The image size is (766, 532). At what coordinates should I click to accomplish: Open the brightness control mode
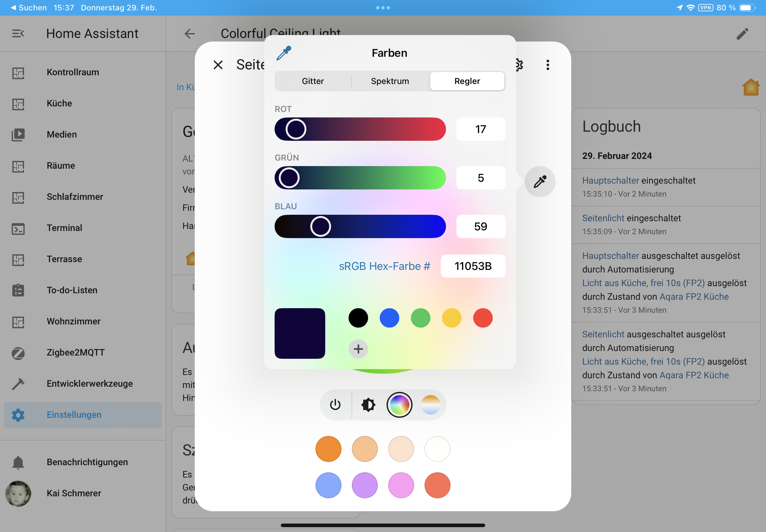click(368, 405)
